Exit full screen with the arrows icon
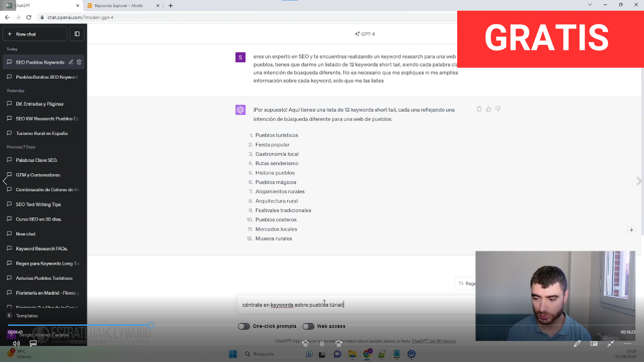The width and height of the screenshot is (644, 362). 611,344
